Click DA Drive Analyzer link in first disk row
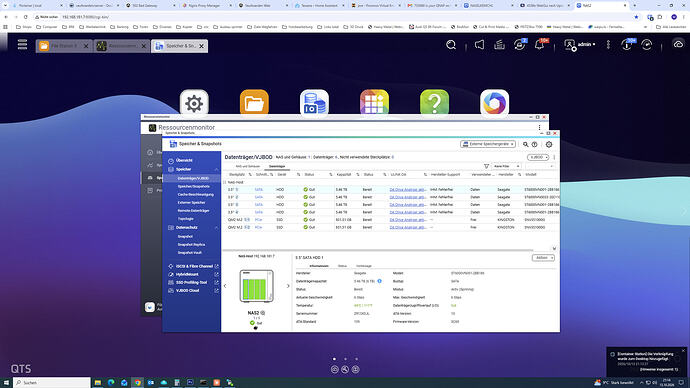The width and height of the screenshot is (690, 388). (408, 190)
